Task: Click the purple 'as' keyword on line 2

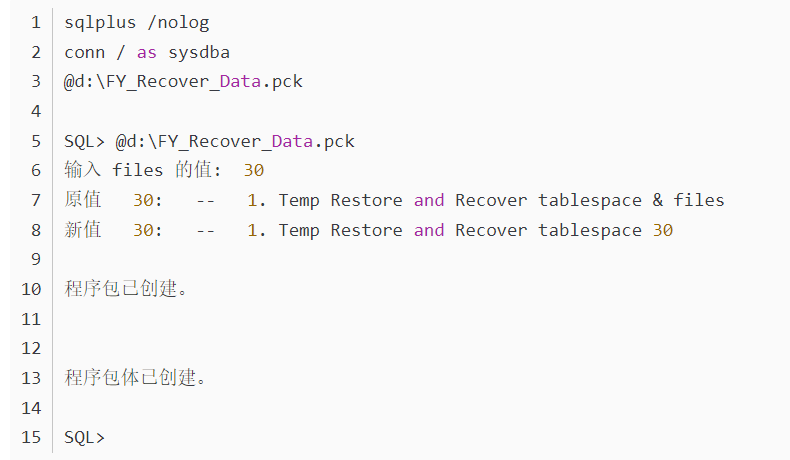Action: click(147, 52)
